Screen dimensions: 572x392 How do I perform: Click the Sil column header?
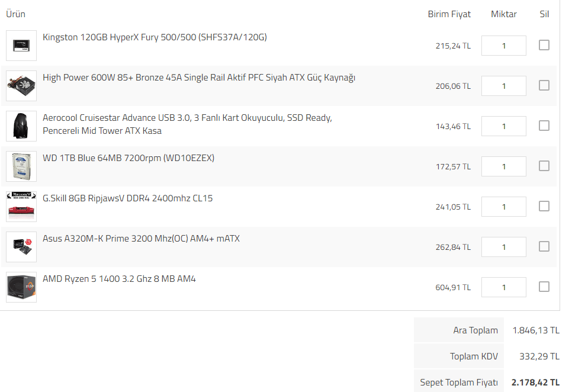click(x=544, y=14)
